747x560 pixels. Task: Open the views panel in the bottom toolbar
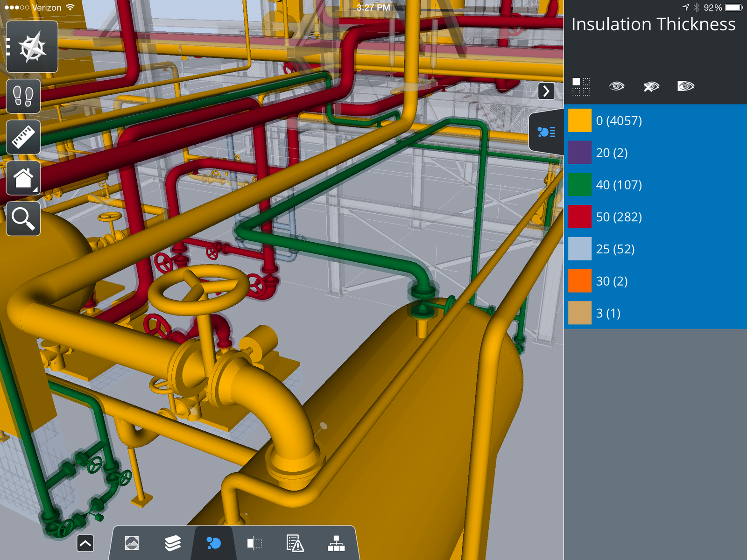(x=132, y=543)
